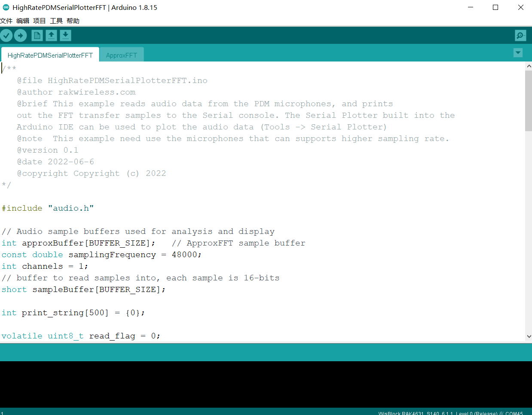The image size is (532, 415).
Task: Click the @file HighRatePDMSerialPlotterFFT.ino comment
Action: pyautogui.click(x=112, y=80)
